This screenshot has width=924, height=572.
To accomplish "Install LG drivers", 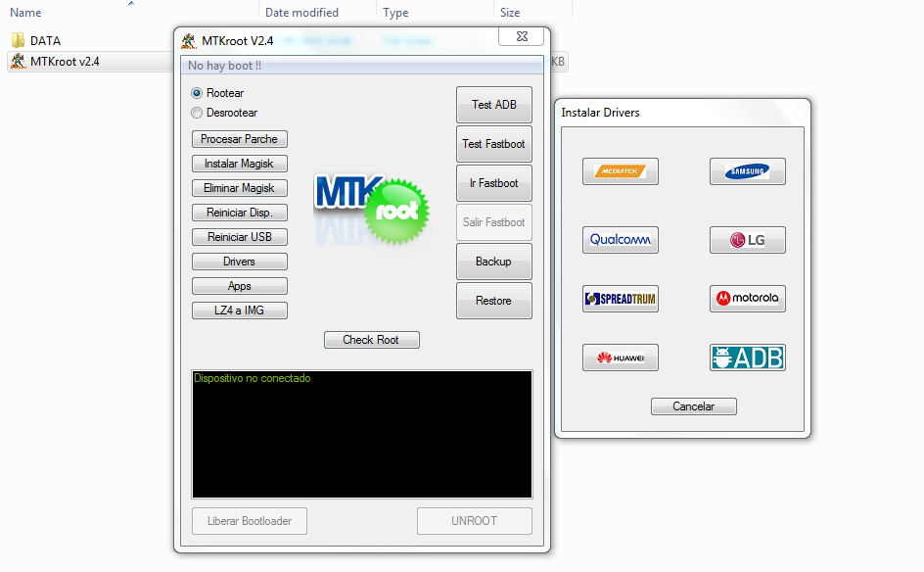I will click(747, 240).
